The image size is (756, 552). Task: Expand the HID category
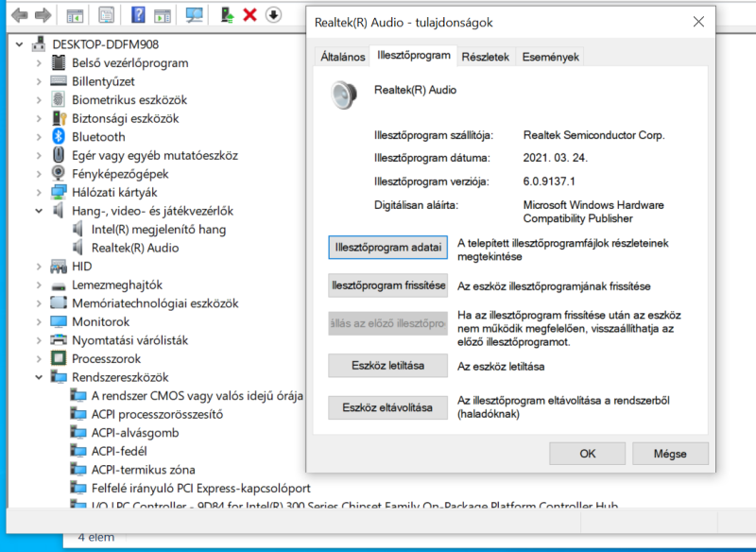[39, 267]
